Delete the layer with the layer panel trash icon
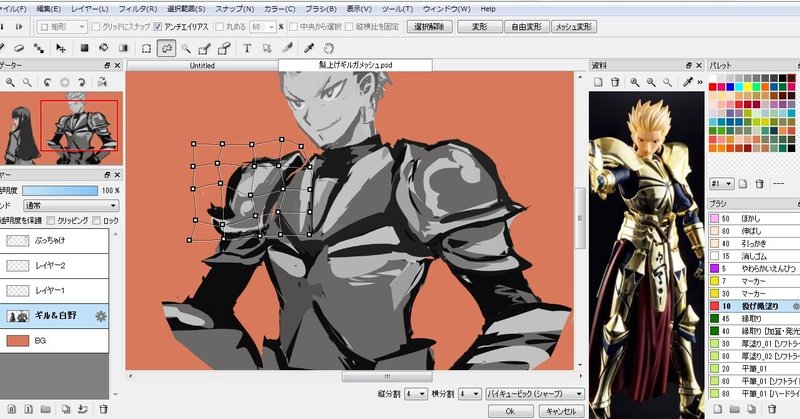800x419 pixels. (104, 409)
